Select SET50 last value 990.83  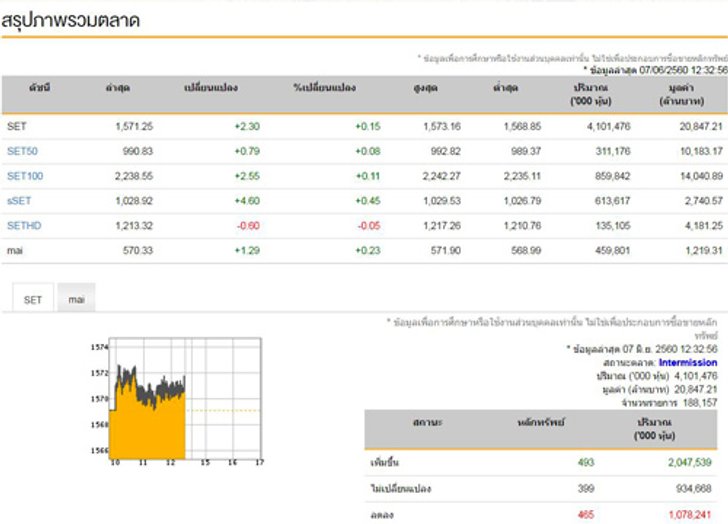click(138, 151)
